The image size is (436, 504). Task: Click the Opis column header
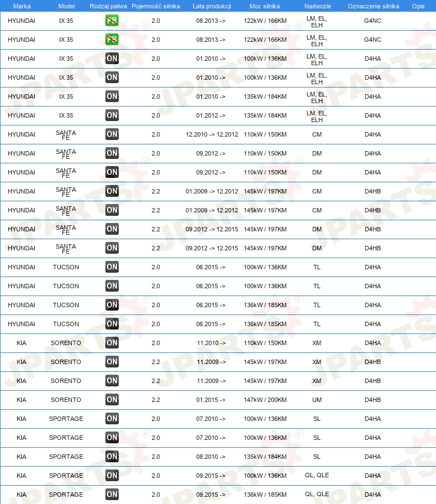(418, 6)
